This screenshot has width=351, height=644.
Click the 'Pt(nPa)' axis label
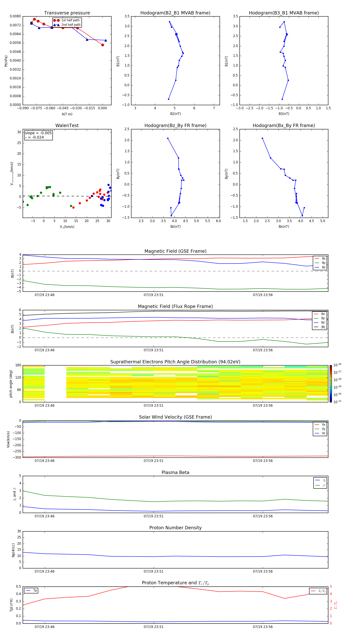6,61
